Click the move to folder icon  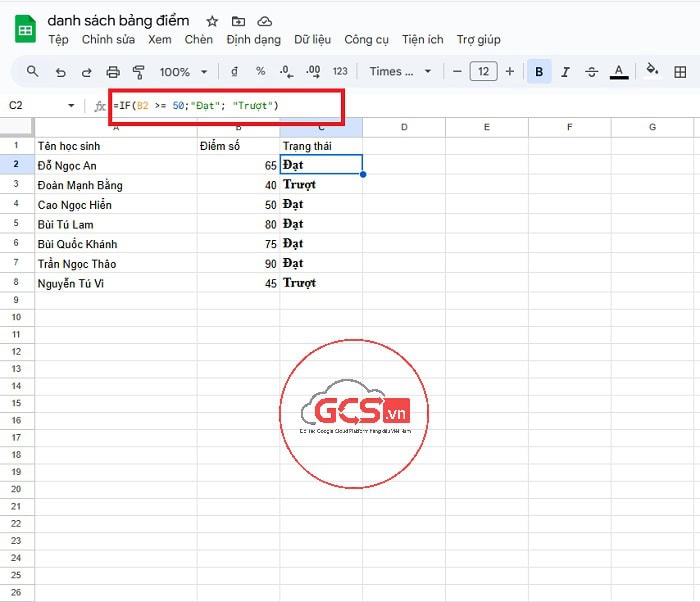[238, 21]
